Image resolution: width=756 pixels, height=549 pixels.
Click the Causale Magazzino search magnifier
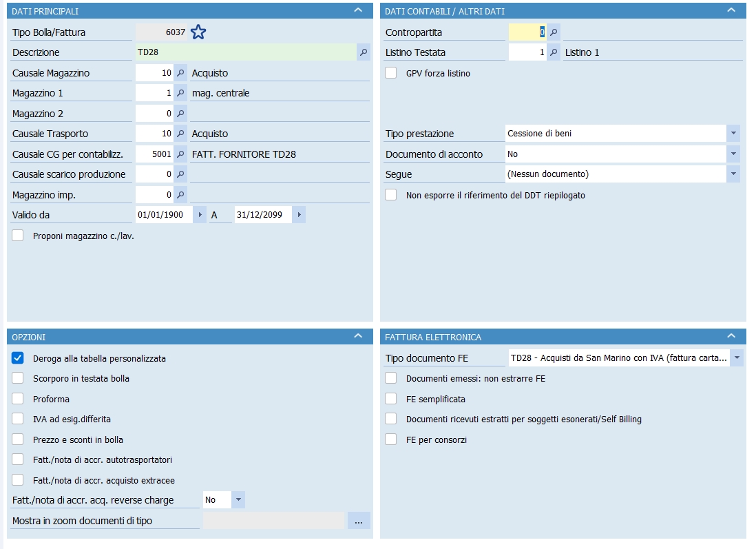(180, 72)
